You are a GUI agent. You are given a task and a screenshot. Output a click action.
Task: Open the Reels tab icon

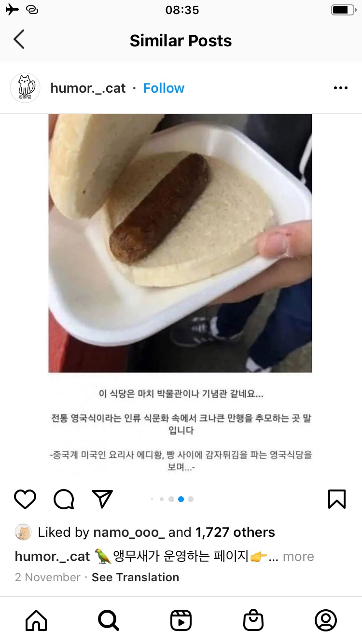(x=181, y=620)
